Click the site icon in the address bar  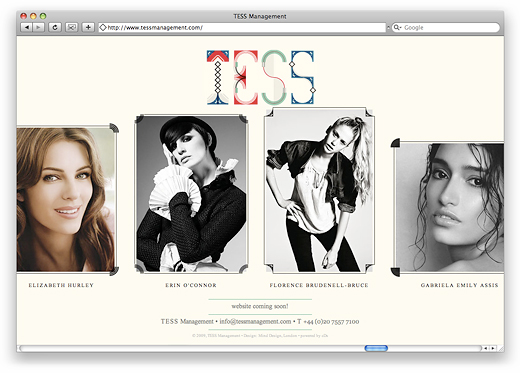coord(103,28)
